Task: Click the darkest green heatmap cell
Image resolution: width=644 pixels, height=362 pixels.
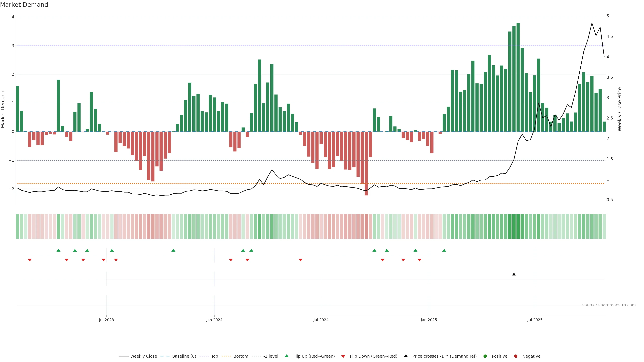Action: 518,226
